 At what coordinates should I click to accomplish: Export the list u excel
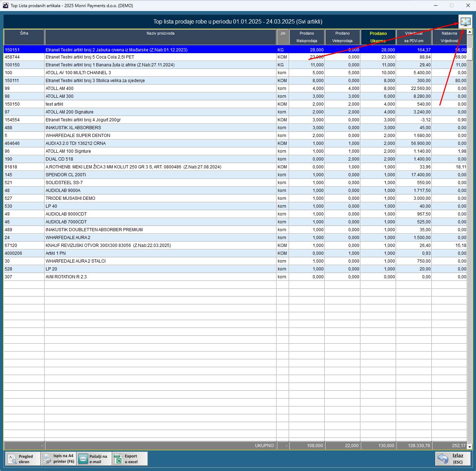coord(130,459)
